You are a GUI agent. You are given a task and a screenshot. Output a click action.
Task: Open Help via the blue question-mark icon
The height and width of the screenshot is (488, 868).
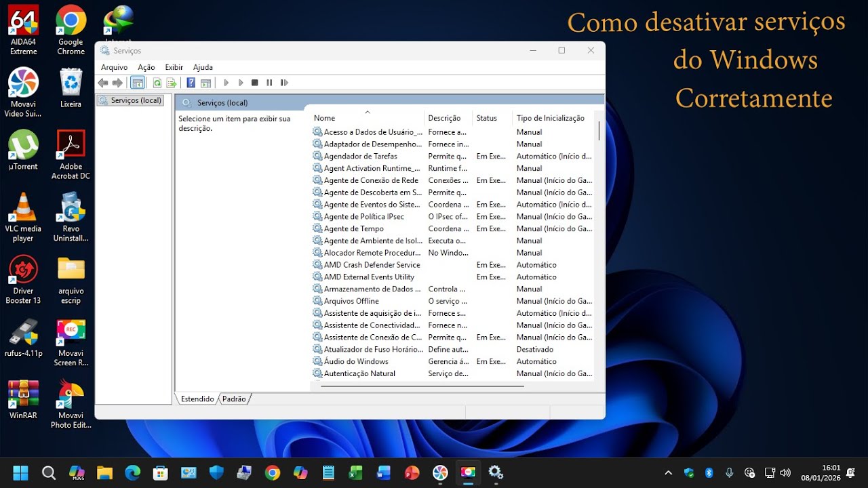(x=191, y=83)
